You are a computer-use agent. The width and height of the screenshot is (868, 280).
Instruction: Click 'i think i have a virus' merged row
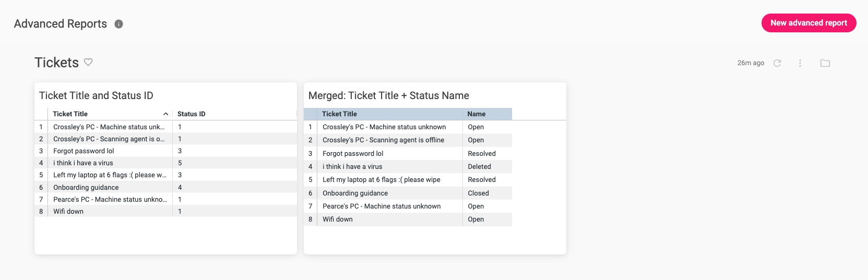coord(352,167)
